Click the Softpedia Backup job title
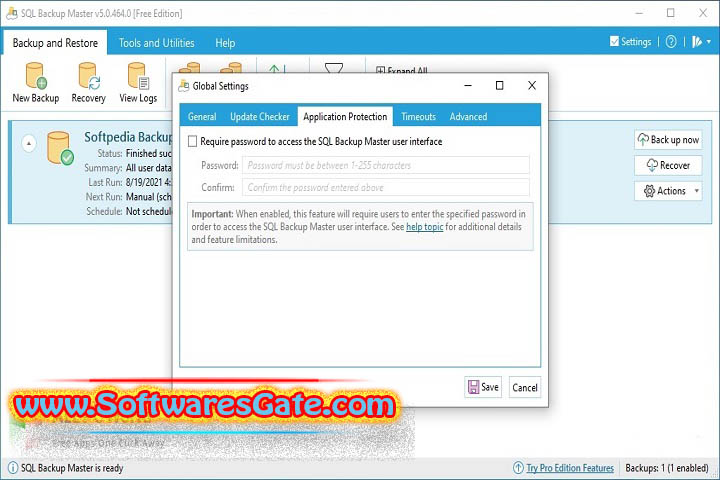 (x=129, y=137)
